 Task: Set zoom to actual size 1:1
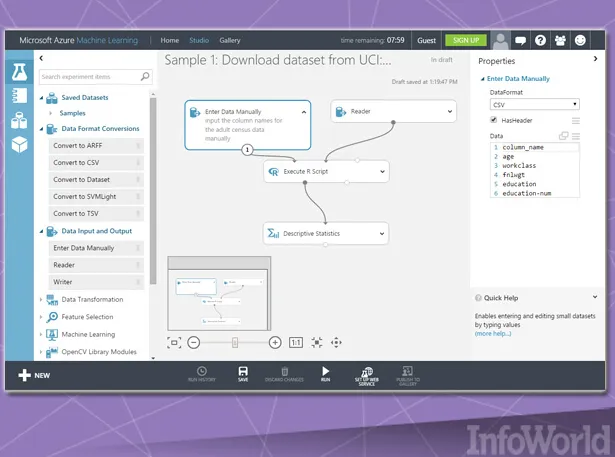[296, 342]
